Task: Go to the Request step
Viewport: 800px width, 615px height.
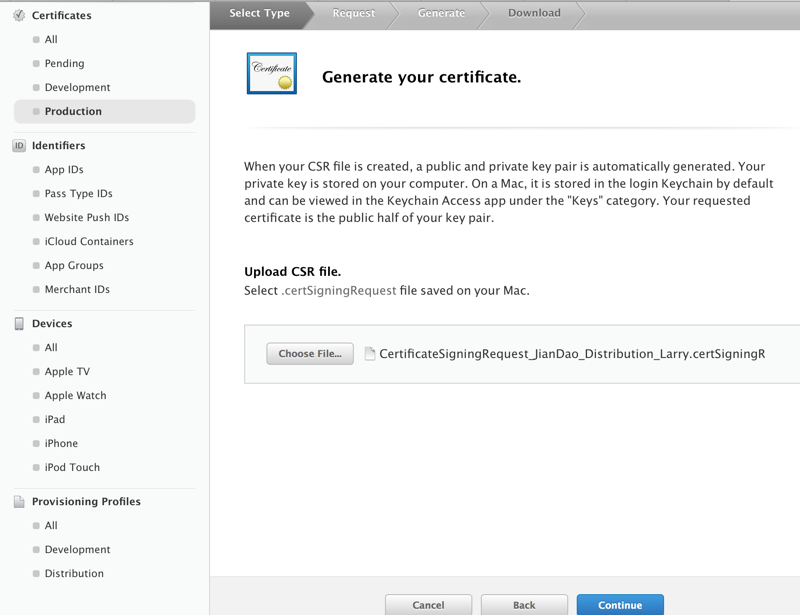Action: coord(354,13)
